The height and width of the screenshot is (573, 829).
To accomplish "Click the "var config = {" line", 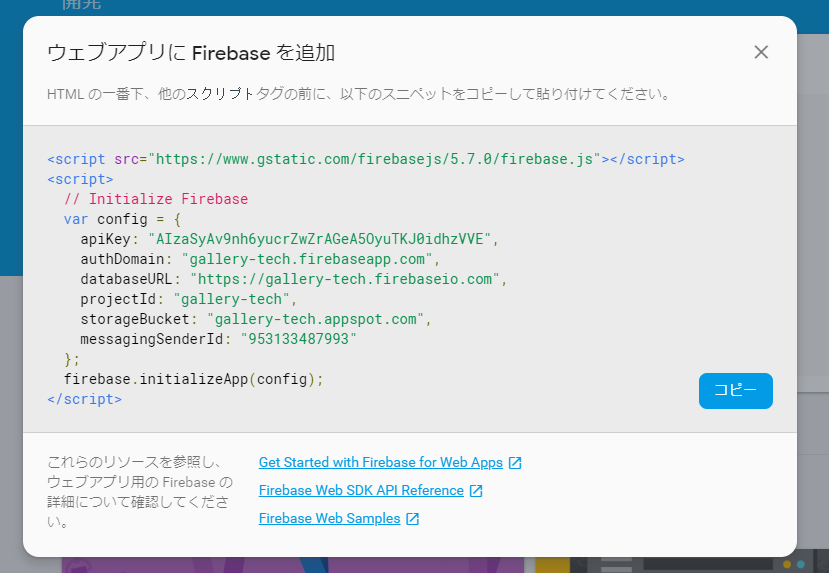I will pyautogui.click(x=123, y=219).
